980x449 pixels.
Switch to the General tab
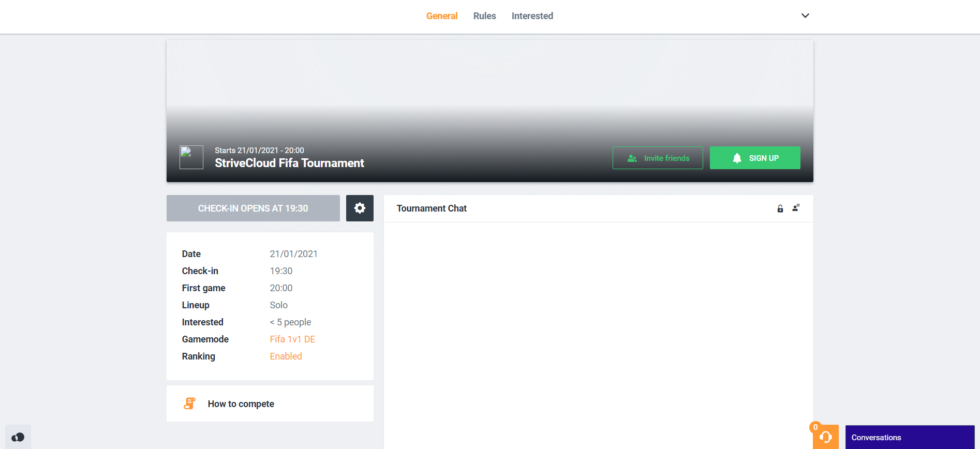tap(441, 16)
